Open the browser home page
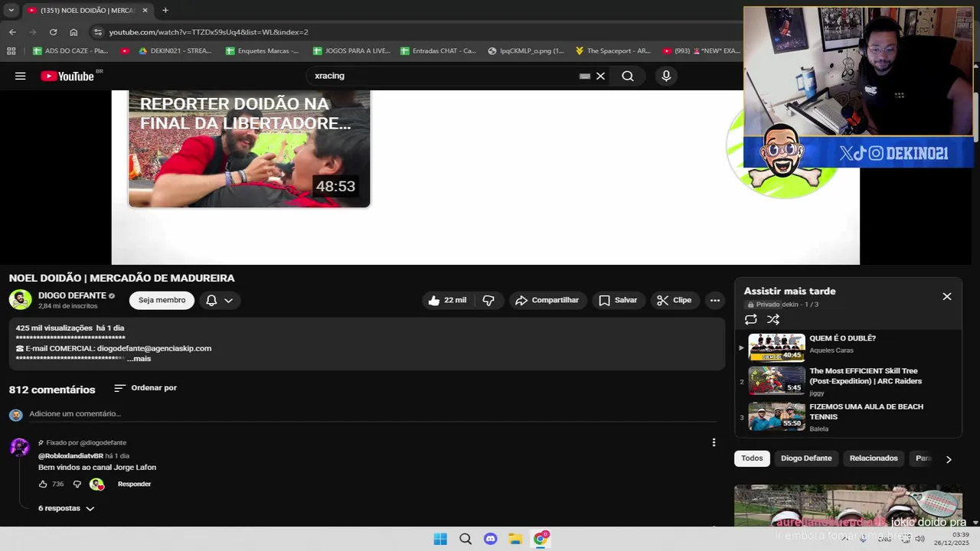The height and width of the screenshot is (551, 980). pos(73,32)
